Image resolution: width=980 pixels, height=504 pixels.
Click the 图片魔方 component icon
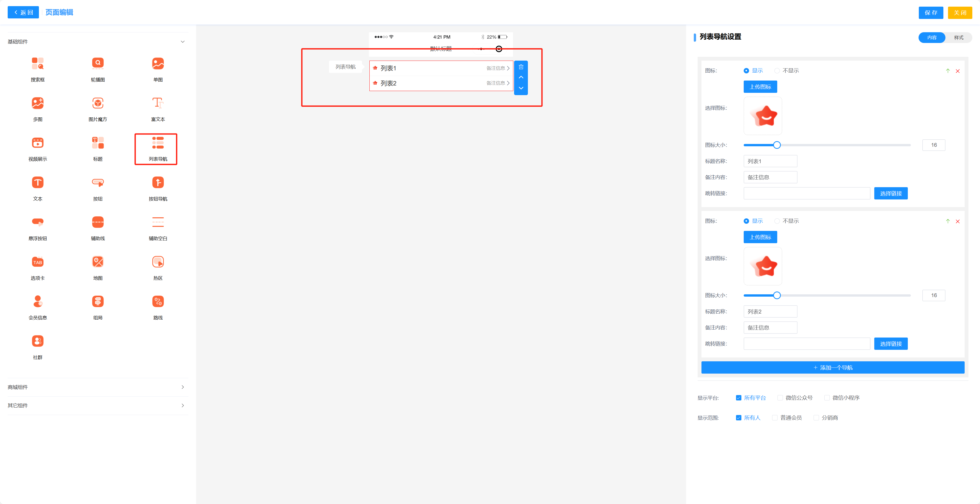coord(98,103)
